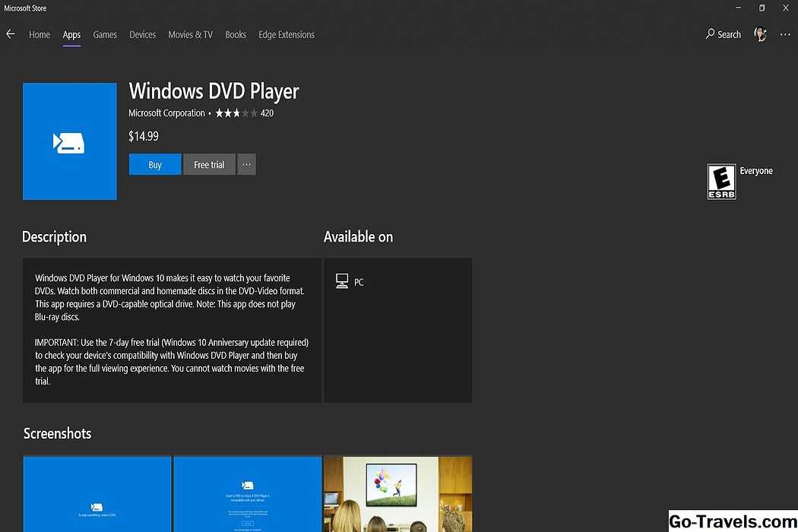
Task: Click the Windows DVD Player app tile
Action: (x=70, y=141)
